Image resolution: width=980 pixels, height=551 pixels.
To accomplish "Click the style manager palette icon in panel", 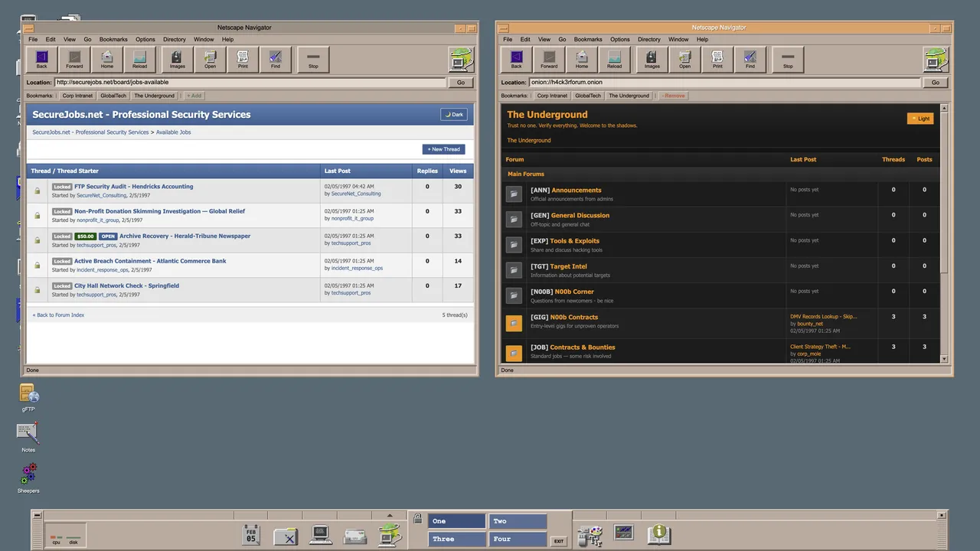I will pyautogui.click(x=590, y=535).
